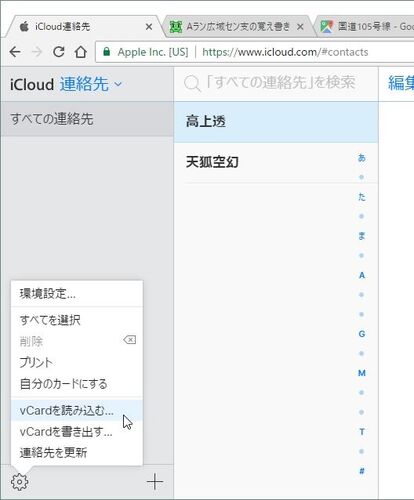Select contact 高上透
The height and width of the screenshot is (500, 414).
[x=276, y=122]
